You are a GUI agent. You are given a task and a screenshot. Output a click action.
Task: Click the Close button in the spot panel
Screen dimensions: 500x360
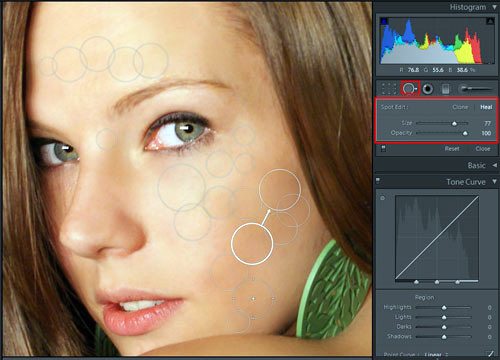[483, 149]
